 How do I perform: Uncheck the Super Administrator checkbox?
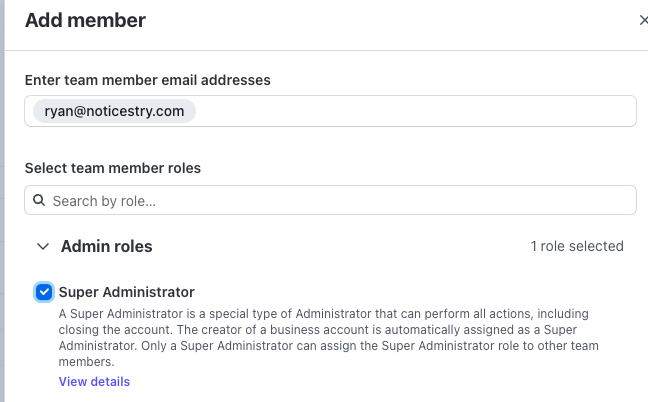coord(44,292)
